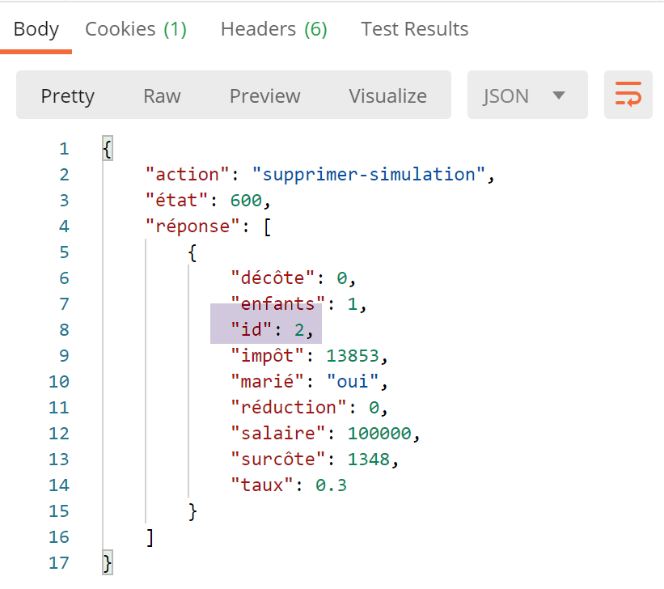664x589 pixels.
Task: Switch to Raw view mode
Action: point(162,96)
